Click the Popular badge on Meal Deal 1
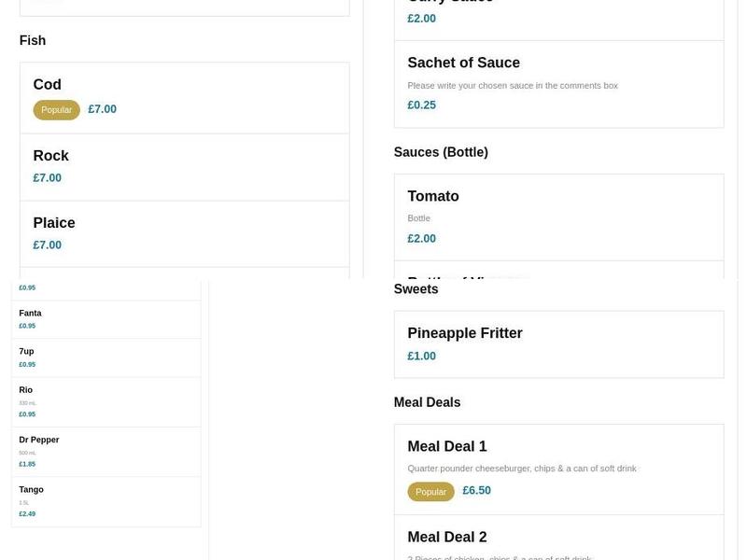Image resolution: width=747 pixels, height=560 pixels. [x=430, y=492]
